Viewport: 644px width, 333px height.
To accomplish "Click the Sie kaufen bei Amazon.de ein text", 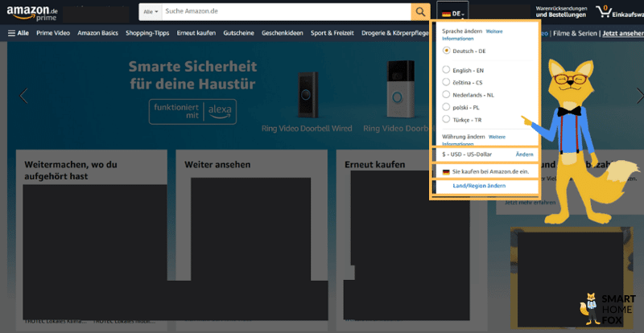I will pos(490,171).
